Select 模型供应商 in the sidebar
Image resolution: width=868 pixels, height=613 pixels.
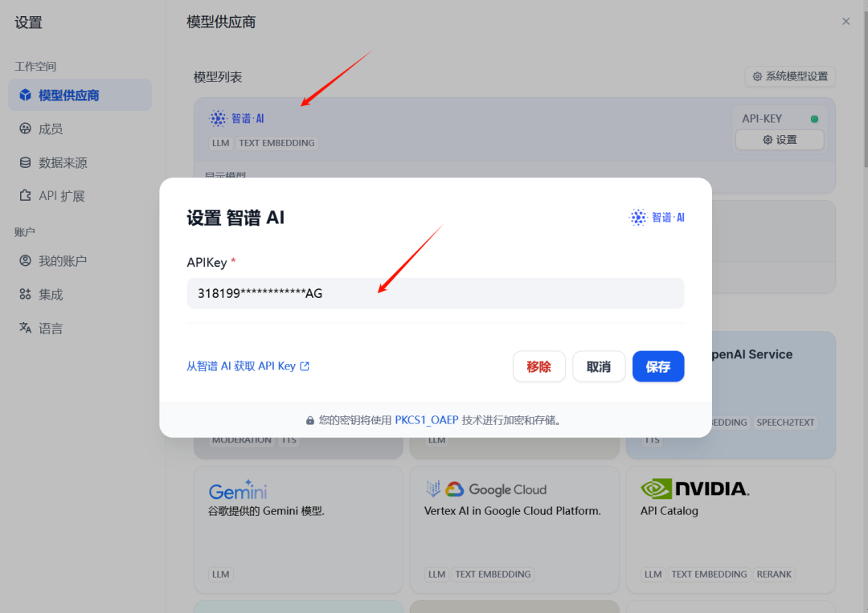tap(80, 95)
